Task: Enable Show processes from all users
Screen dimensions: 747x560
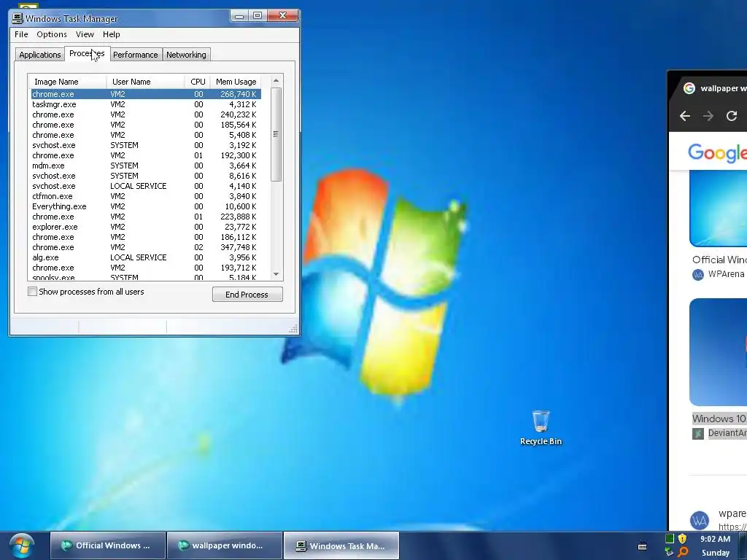Action: click(32, 292)
